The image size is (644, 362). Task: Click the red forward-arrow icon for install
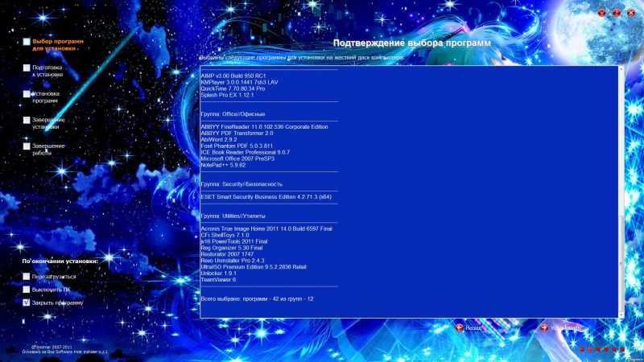pyautogui.click(x=544, y=327)
